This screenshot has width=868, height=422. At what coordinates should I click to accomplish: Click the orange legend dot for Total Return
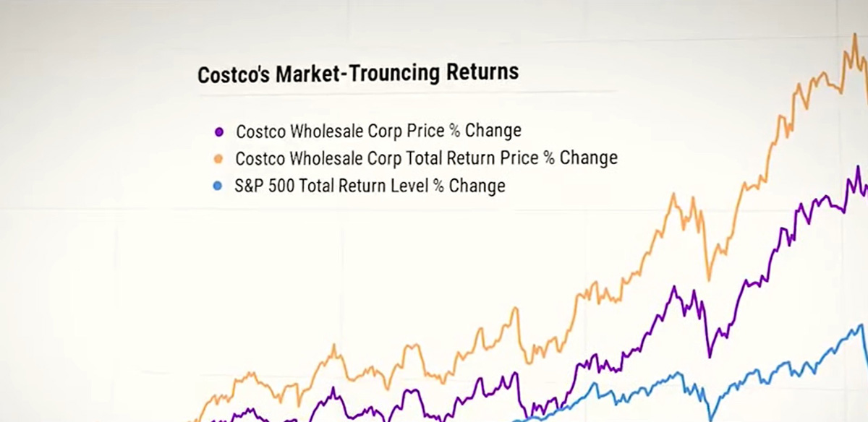pos(220,159)
